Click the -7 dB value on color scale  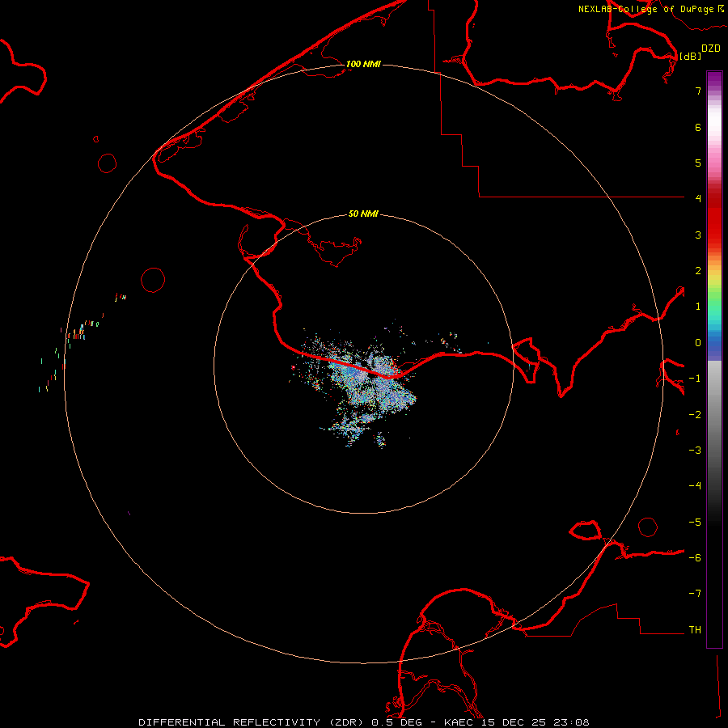point(695,594)
